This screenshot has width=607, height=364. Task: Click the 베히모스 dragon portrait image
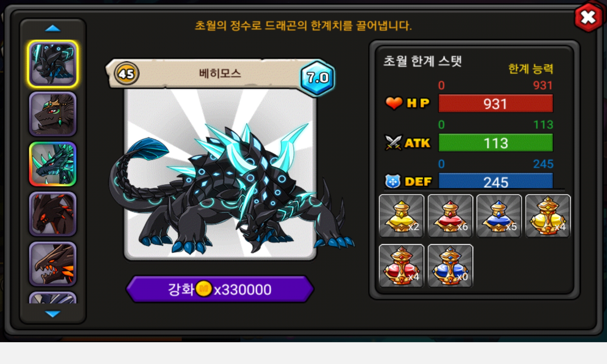pyautogui.click(x=220, y=174)
